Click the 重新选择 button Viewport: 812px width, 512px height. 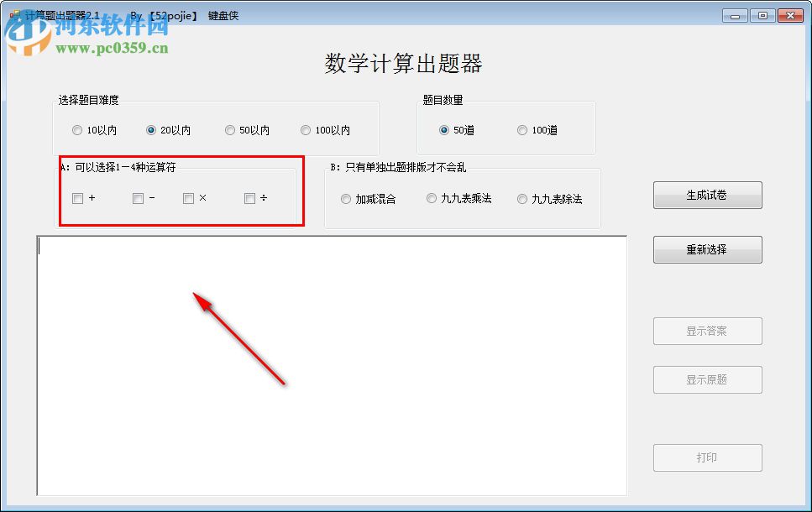[x=707, y=249]
